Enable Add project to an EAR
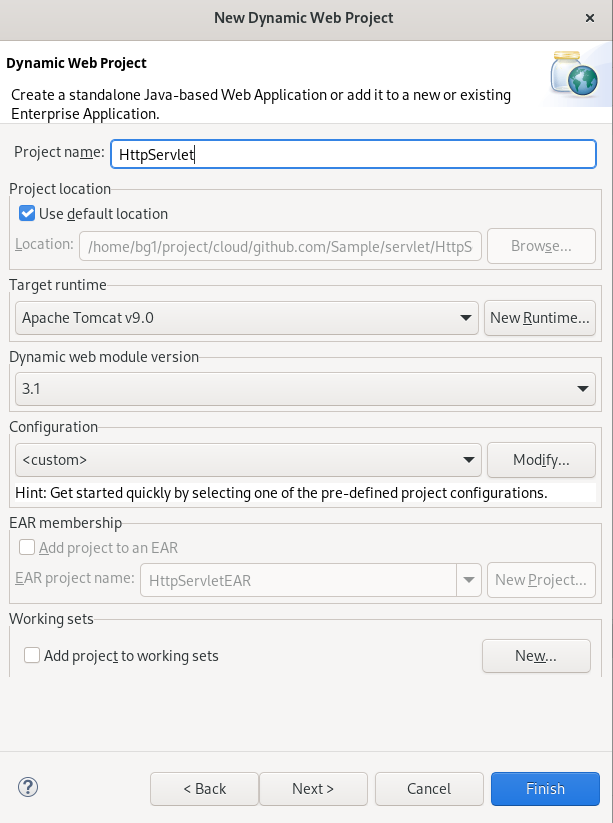 (x=27, y=547)
